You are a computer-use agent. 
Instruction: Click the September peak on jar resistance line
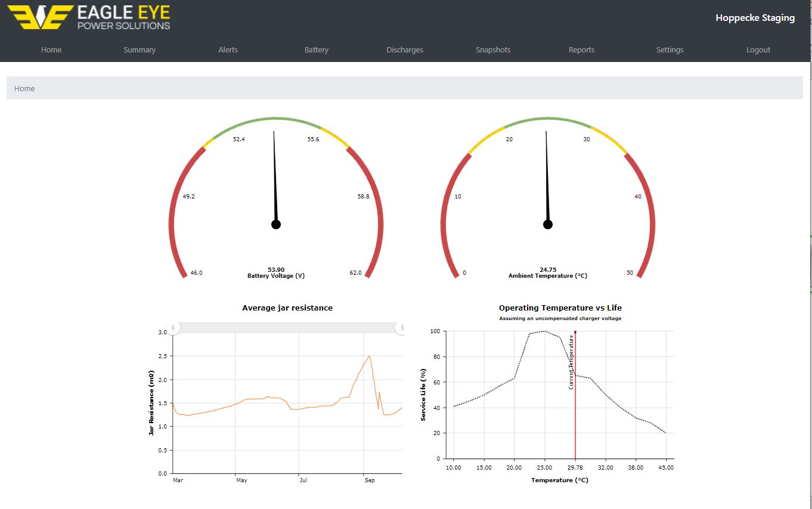(369, 356)
